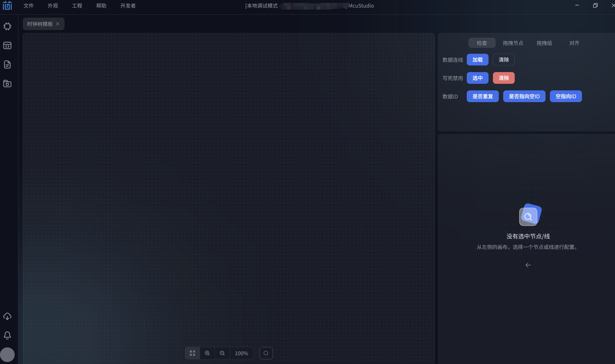This screenshot has width=615, height=364.
Task: Click red 清除 button for 写死禁用
Action: [x=504, y=78]
